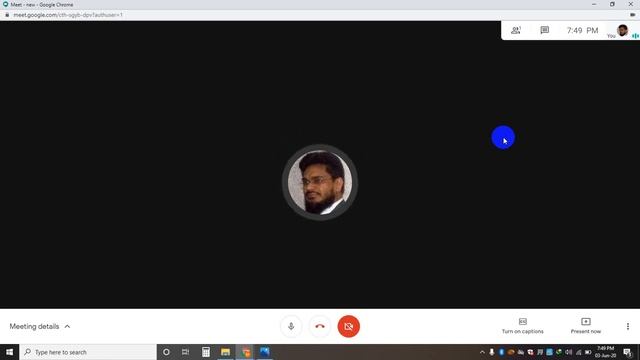
Task: Turn on captions
Action: tap(522, 326)
